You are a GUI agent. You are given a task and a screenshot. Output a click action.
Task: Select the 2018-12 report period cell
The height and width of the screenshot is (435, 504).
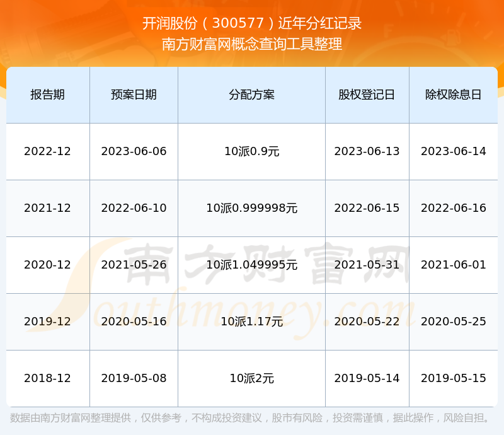point(48,378)
